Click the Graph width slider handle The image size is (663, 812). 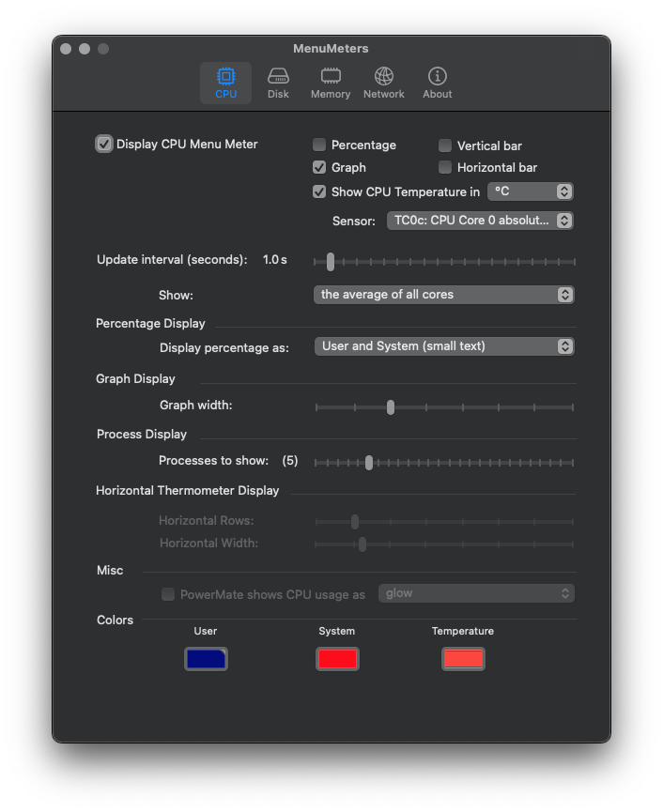coord(391,407)
